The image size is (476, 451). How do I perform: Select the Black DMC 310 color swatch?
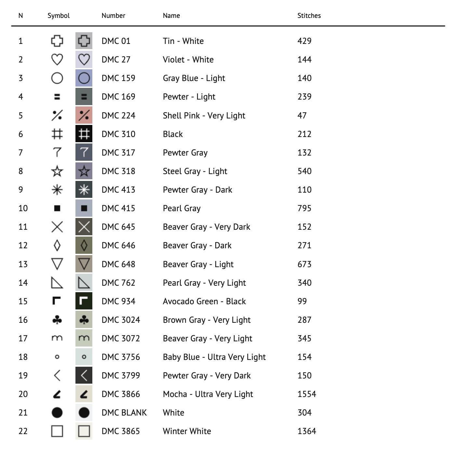[x=84, y=134]
